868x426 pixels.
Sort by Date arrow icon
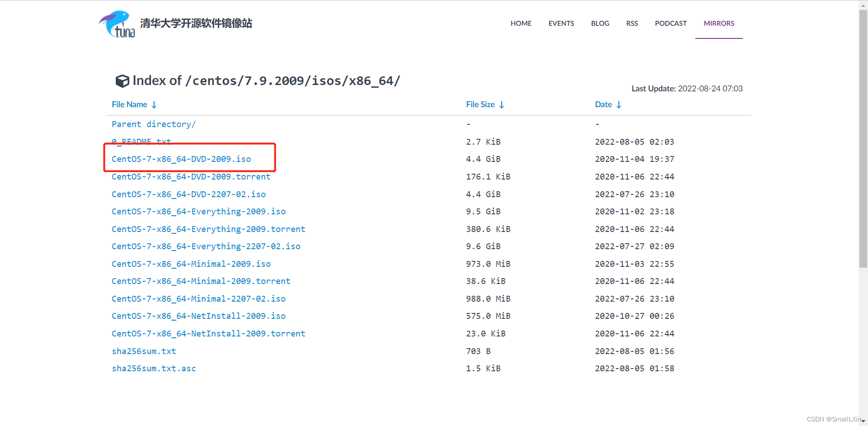click(x=619, y=105)
